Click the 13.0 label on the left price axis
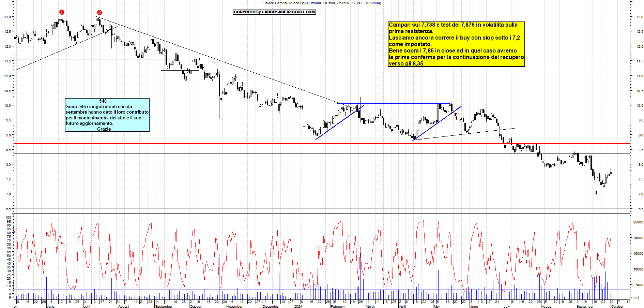Viewport: 644px width, 308px height. tap(7, 17)
